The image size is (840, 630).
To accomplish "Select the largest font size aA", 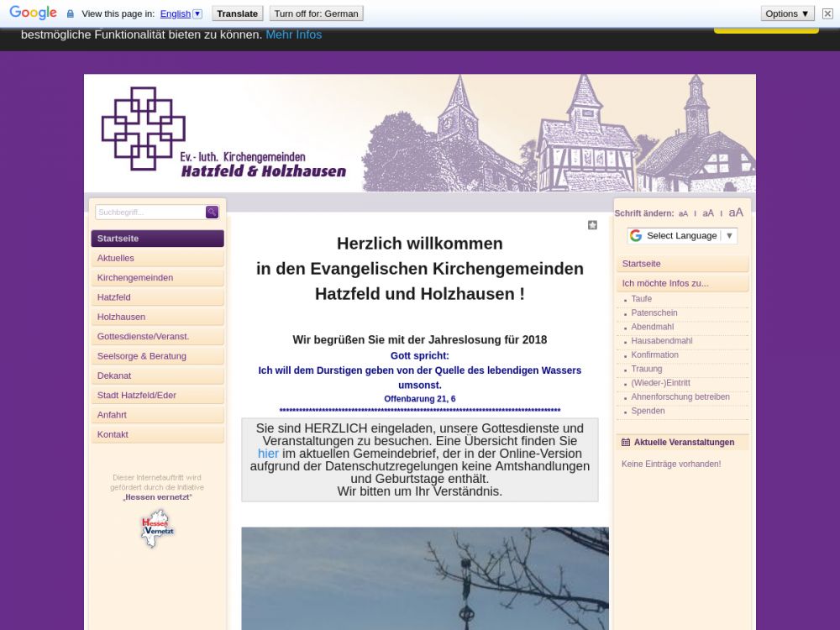I will coord(736,213).
